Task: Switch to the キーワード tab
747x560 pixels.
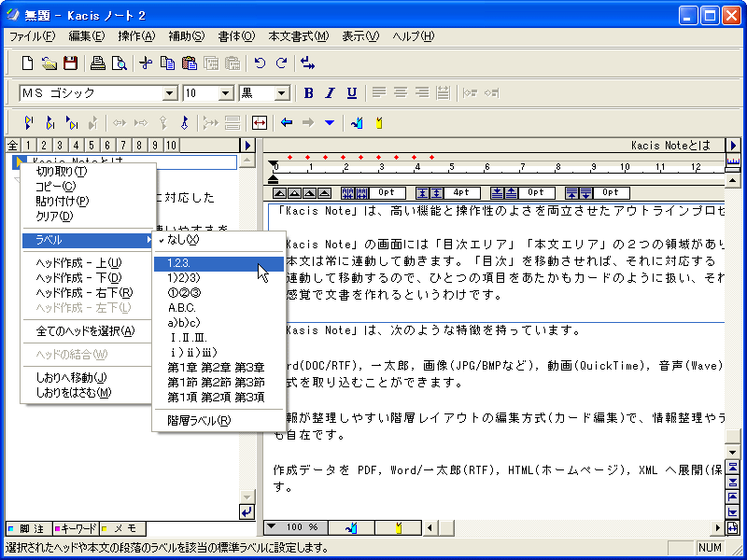Action: 76,528
